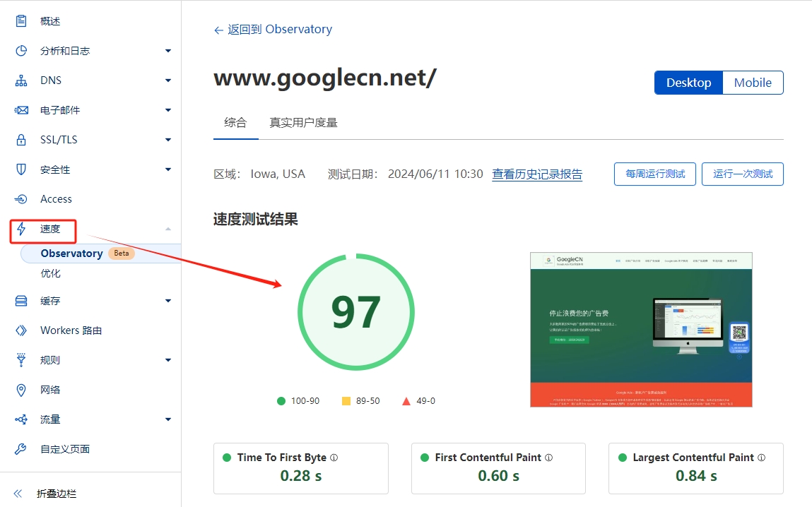Switch to Mobile view
Screen dimensions: 812x507
(x=753, y=83)
